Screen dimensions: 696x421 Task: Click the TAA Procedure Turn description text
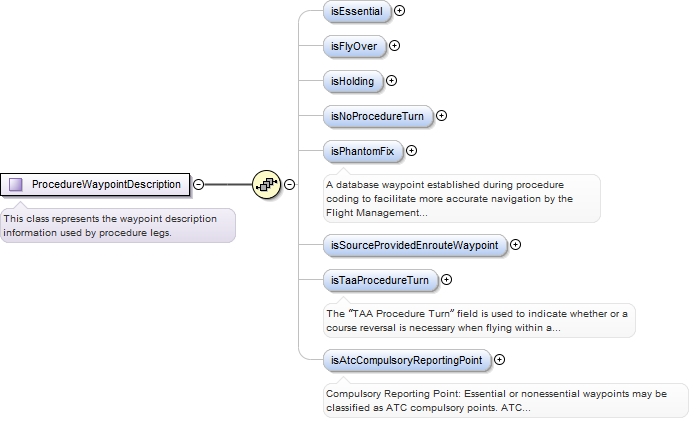click(x=478, y=320)
